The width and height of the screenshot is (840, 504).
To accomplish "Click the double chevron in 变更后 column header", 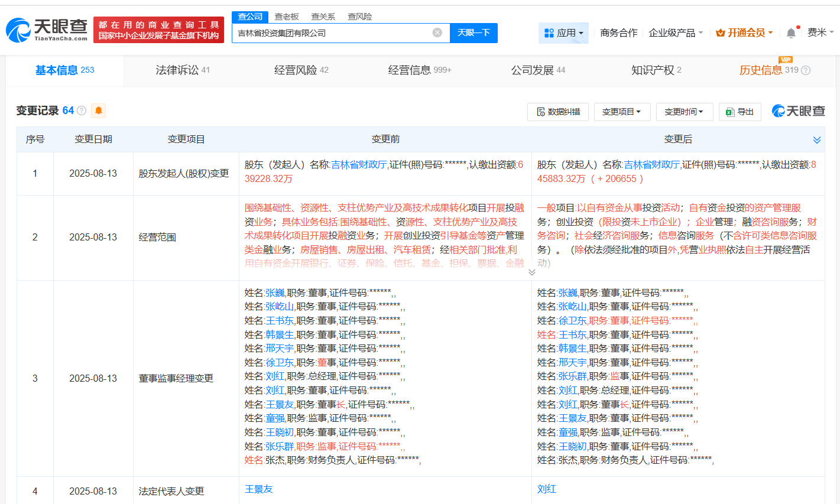I will (818, 140).
